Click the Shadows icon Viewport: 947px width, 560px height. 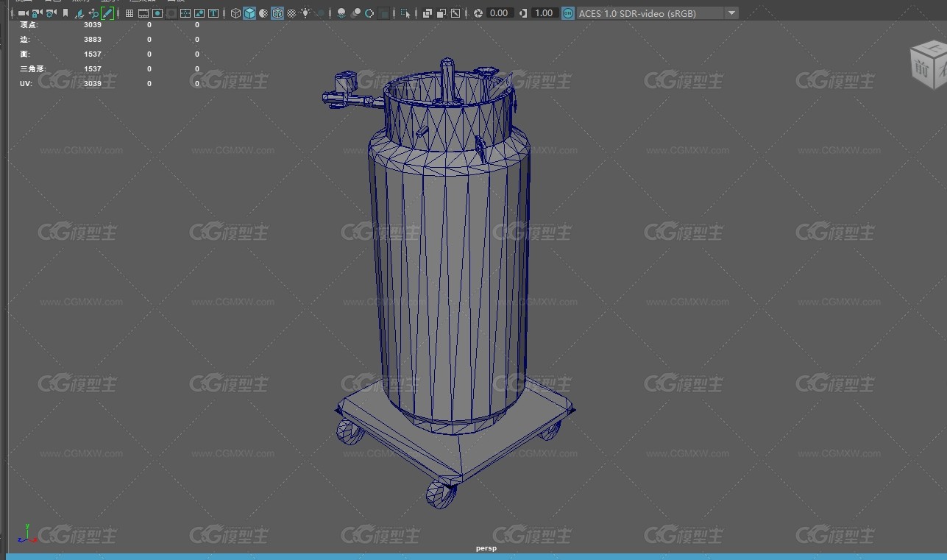point(320,13)
